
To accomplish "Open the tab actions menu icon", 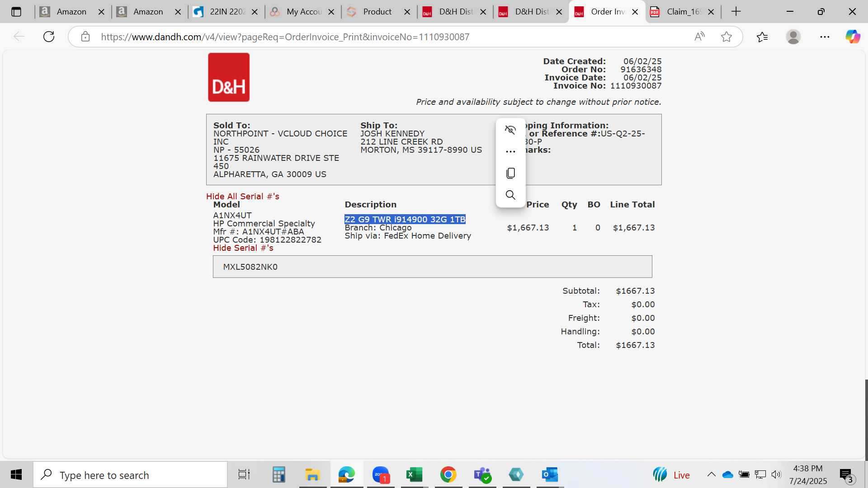I will [x=16, y=12].
